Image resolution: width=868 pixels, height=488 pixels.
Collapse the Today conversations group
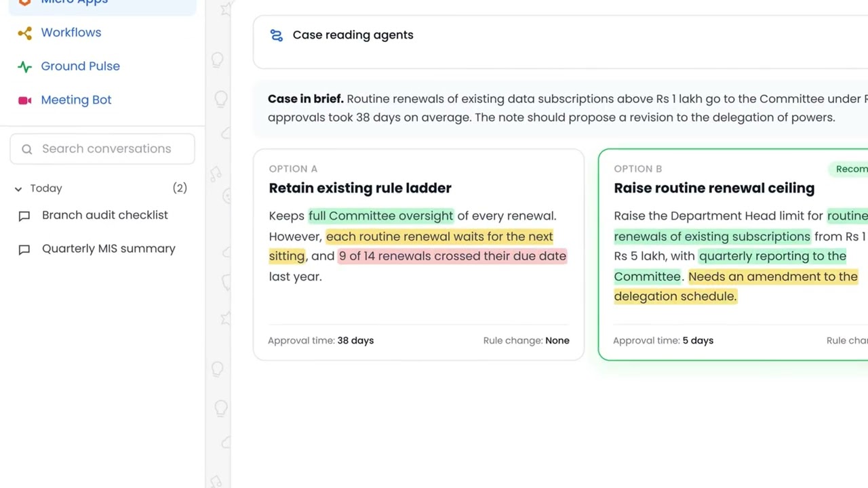(x=18, y=188)
